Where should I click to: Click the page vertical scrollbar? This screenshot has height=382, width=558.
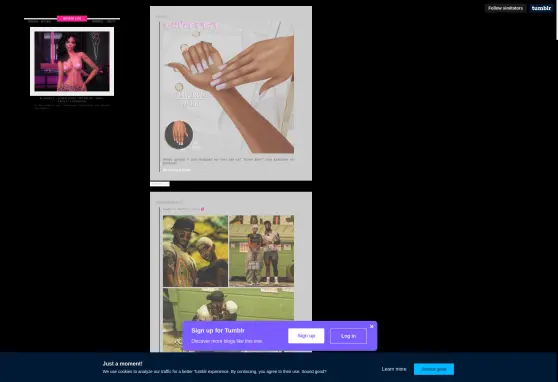click(x=557, y=20)
